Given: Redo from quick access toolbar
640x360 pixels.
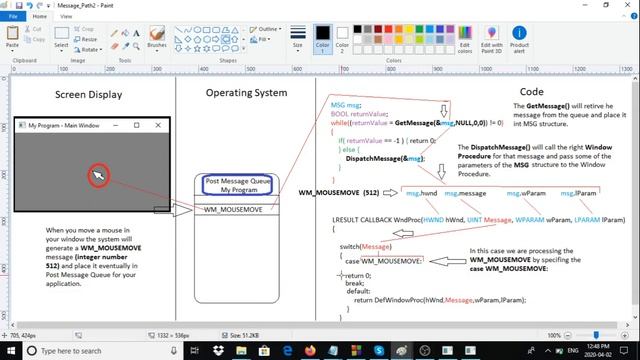Looking at the screenshot, I should click(40, 5).
